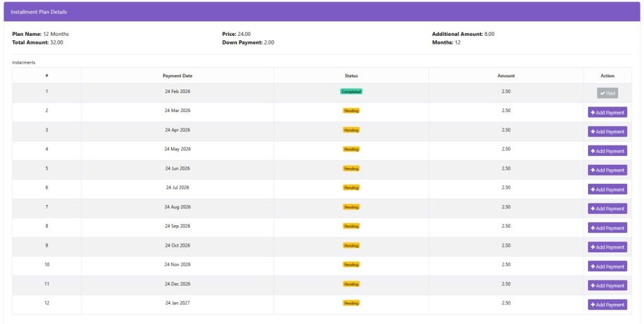Click Add Payment for the 24 Nov 2026 installment
This screenshot has height=324, width=644.
tap(607, 266)
